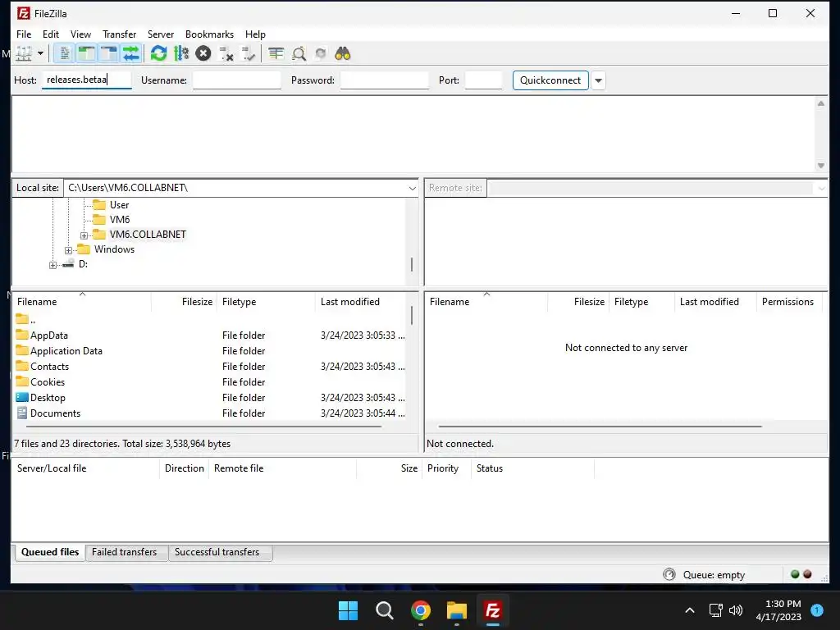
Task: Sort local files by Last modified column
Action: click(x=362, y=302)
